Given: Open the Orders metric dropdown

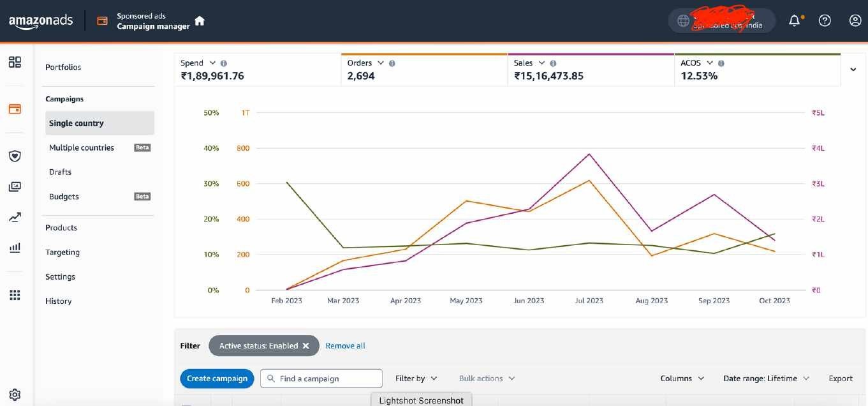Looking at the screenshot, I should [381, 63].
